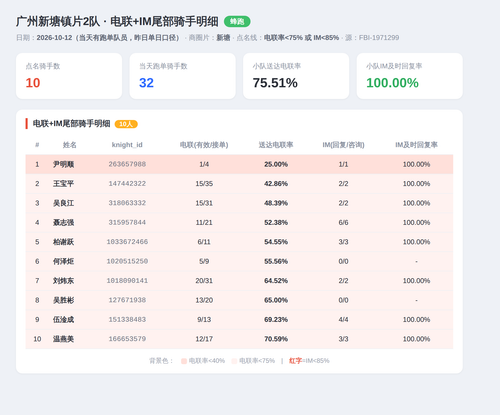Click knight id 318063332
The width and height of the screenshot is (500, 415).
[x=127, y=203]
